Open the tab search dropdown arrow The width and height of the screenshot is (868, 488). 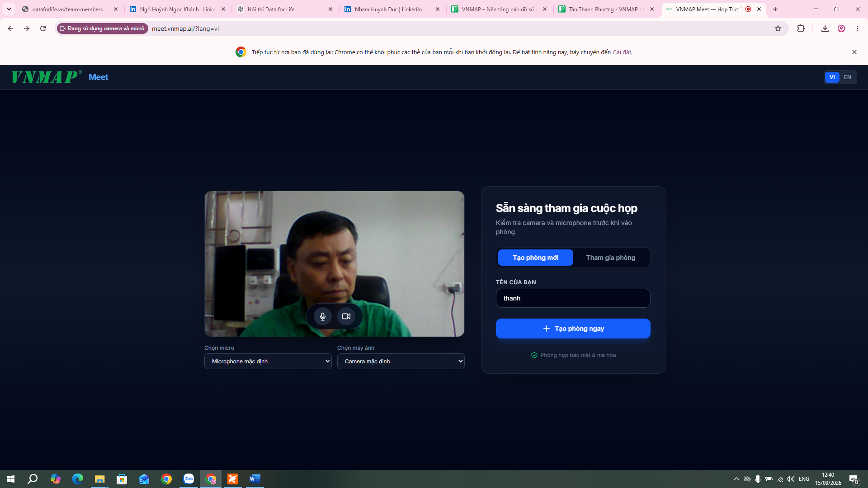click(x=9, y=9)
